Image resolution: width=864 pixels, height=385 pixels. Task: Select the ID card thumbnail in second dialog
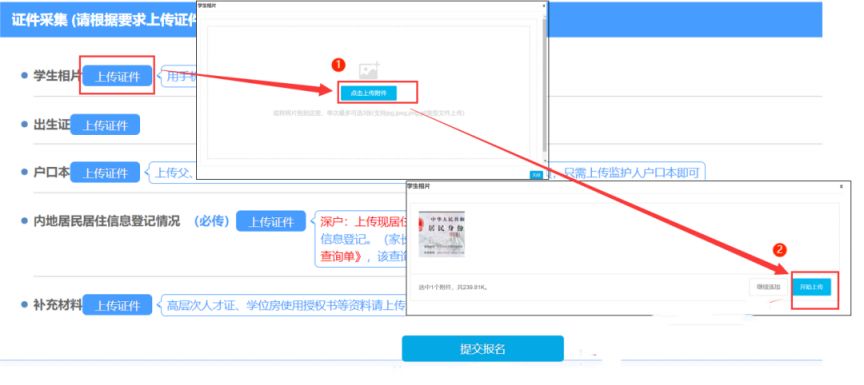click(x=441, y=234)
